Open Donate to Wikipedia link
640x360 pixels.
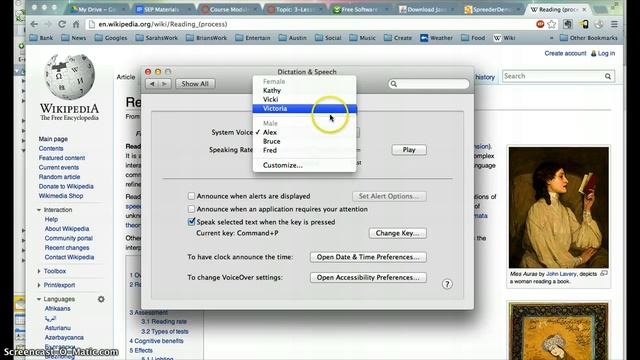tap(66, 187)
